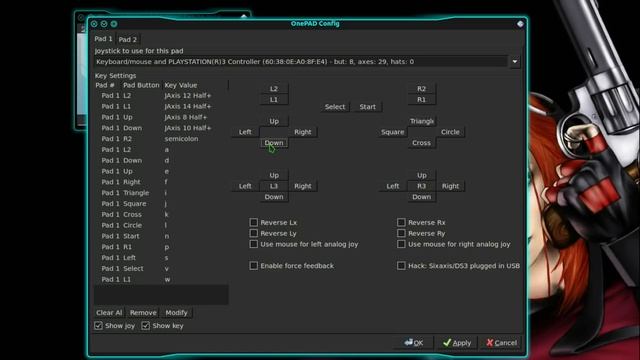Uncheck the Show key checkbox
The image size is (640, 360).
point(146,326)
